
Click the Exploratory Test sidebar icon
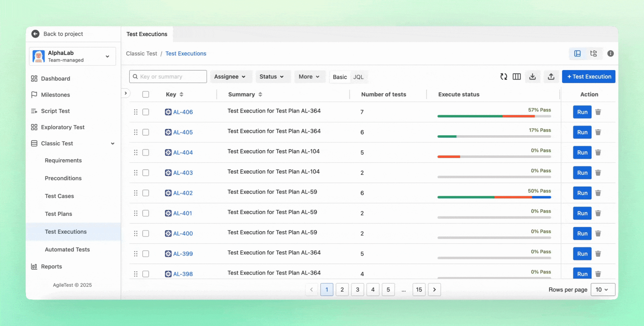[x=34, y=127]
